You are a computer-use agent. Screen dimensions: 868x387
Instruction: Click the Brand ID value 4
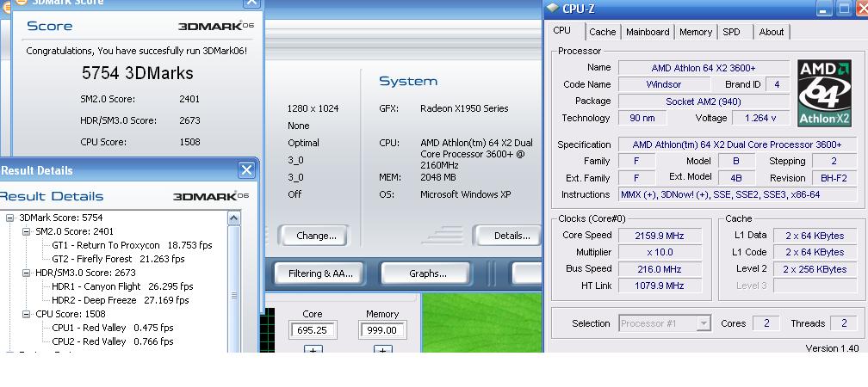click(x=778, y=84)
